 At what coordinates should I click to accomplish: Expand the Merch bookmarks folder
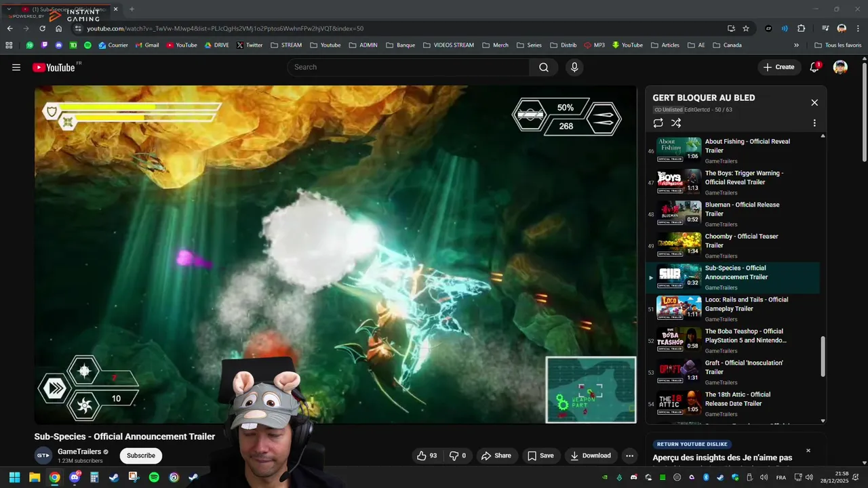(x=495, y=45)
